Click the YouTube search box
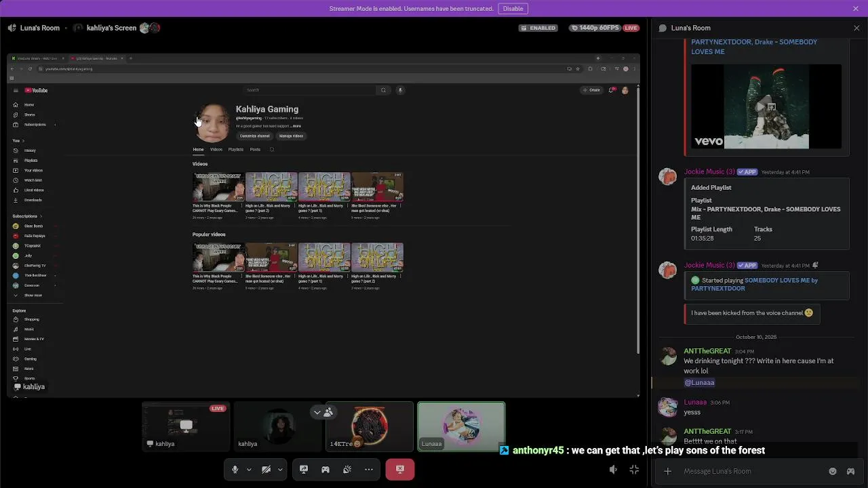868x488 pixels. click(310, 90)
